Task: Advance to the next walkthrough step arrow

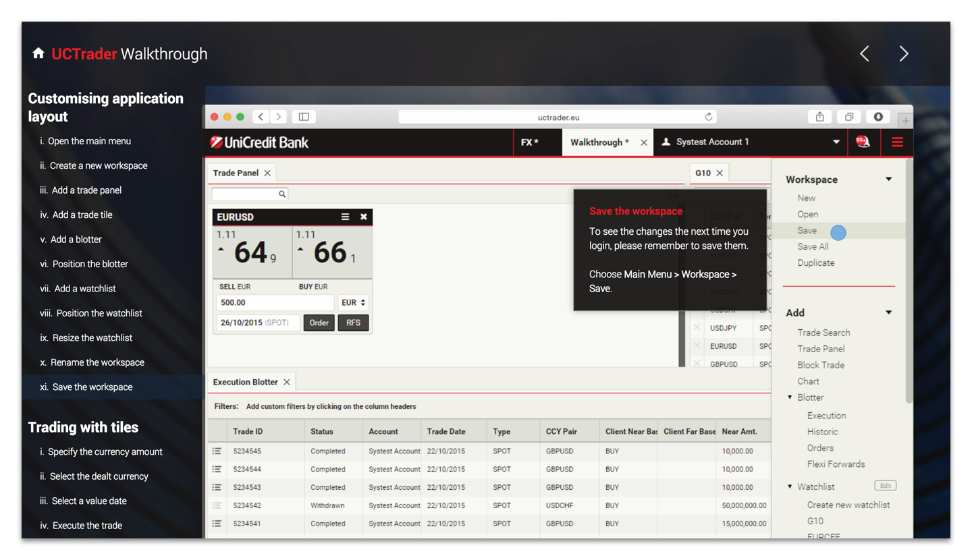Action: (x=904, y=54)
